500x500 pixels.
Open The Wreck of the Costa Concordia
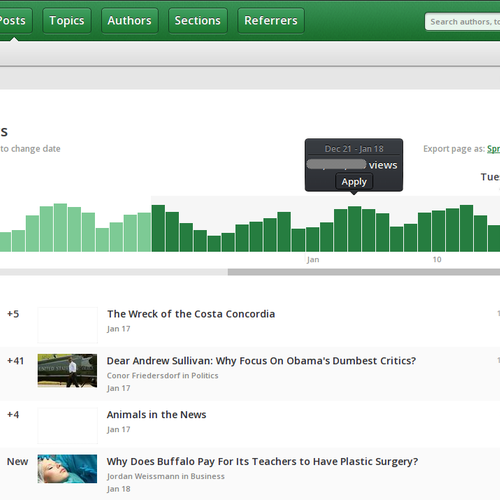(x=191, y=314)
